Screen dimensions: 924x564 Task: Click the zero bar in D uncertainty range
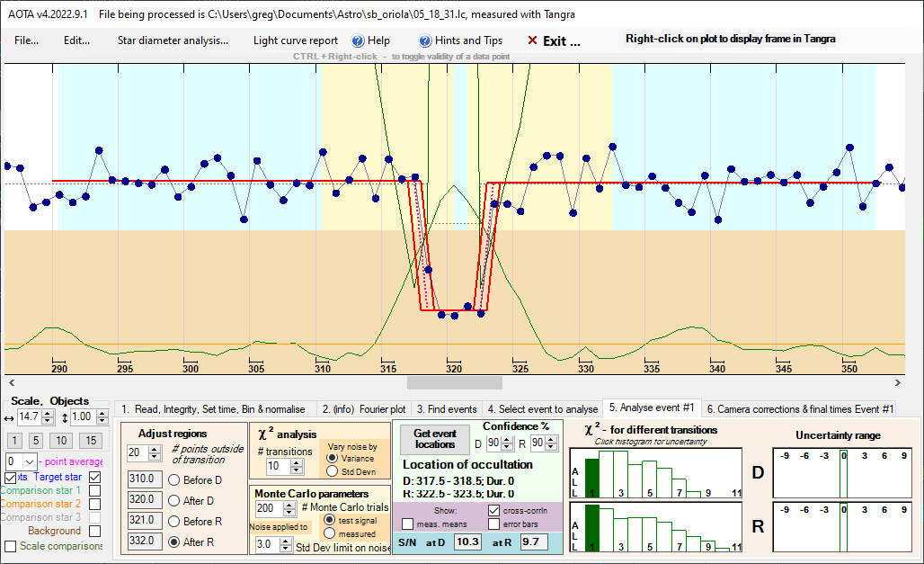click(x=844, y=476)
